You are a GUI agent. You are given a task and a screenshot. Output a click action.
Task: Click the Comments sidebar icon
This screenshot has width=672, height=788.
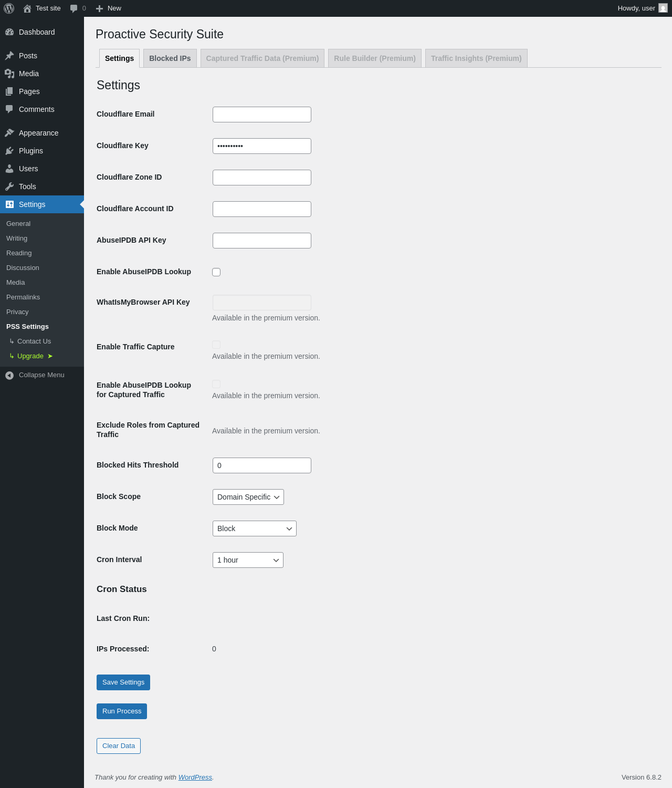click(x=9, y=109)
